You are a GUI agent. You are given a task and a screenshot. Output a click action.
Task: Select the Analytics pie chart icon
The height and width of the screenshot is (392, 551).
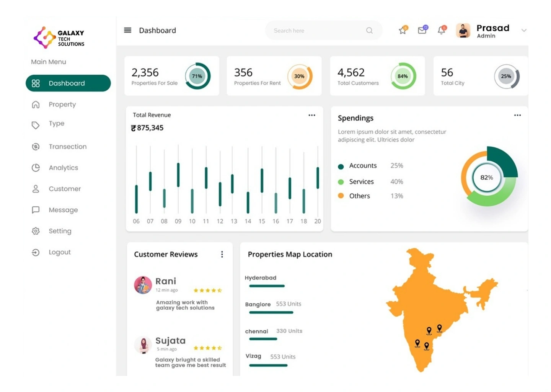point(36,168)
